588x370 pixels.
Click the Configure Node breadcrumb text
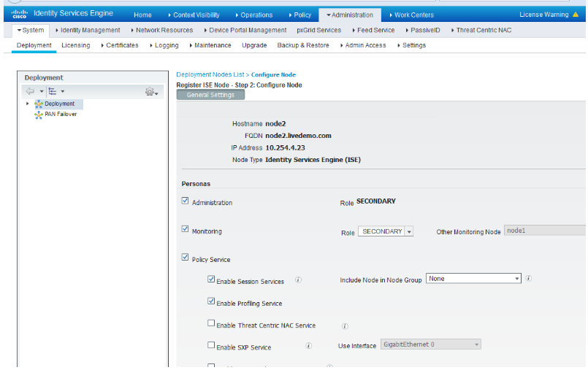(x=273, y=74)
